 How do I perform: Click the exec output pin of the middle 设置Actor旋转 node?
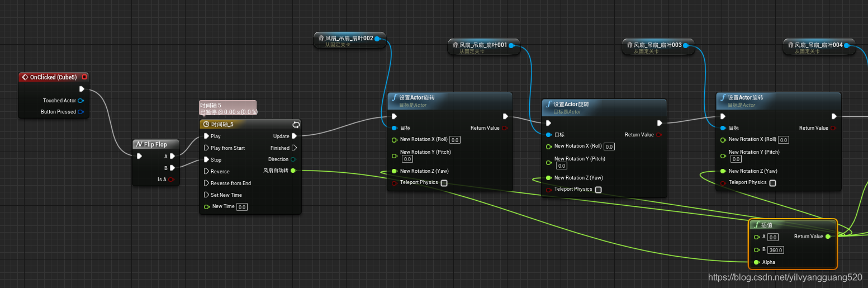660,123
